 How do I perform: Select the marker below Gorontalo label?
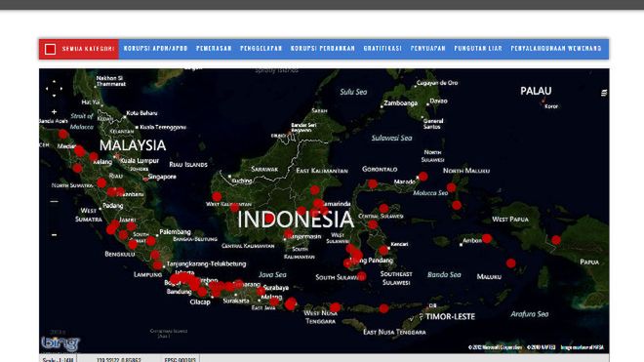click(x=373, y=183)
